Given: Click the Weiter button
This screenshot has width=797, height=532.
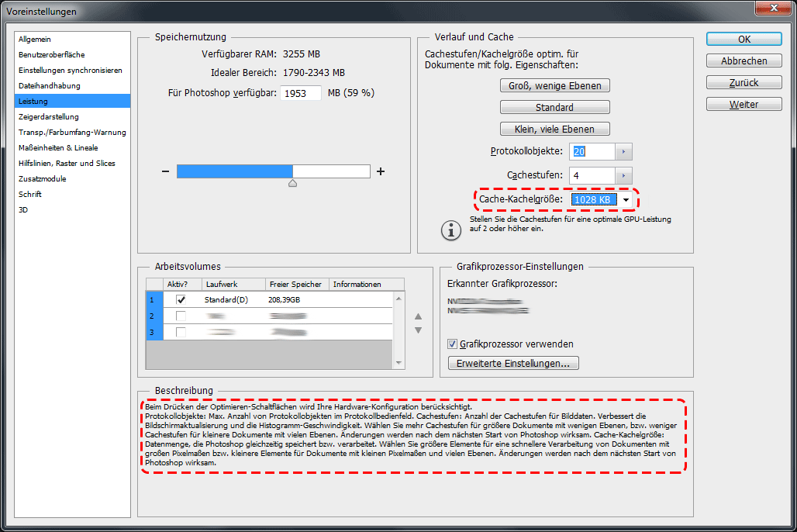Looking at the screenshot, I should [x=744, y=104].
